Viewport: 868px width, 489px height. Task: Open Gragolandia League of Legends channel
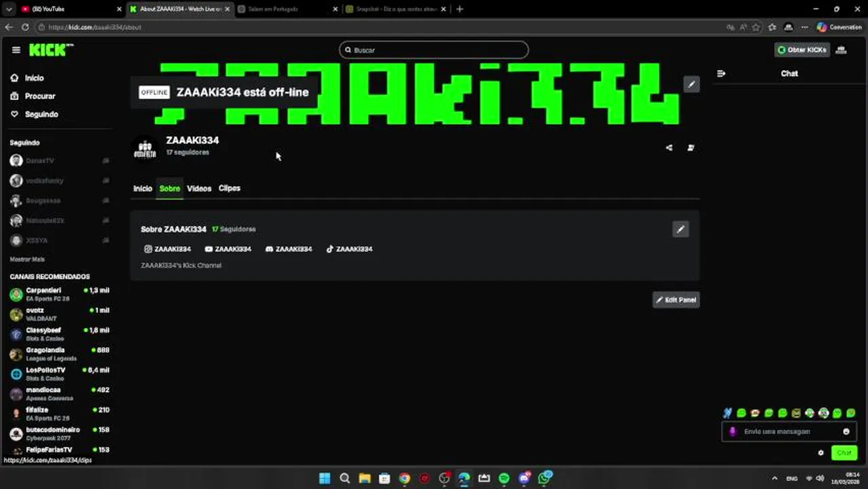(60, 354)
